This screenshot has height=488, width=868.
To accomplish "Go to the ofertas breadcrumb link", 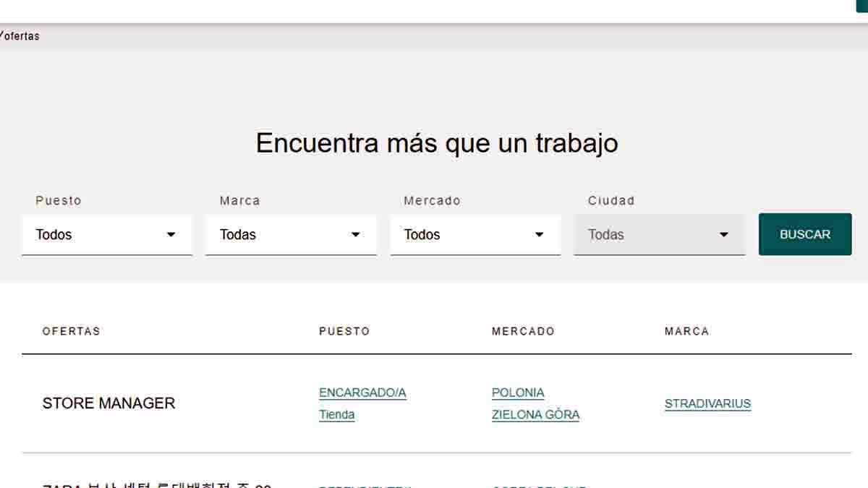I will pos(21,36).
